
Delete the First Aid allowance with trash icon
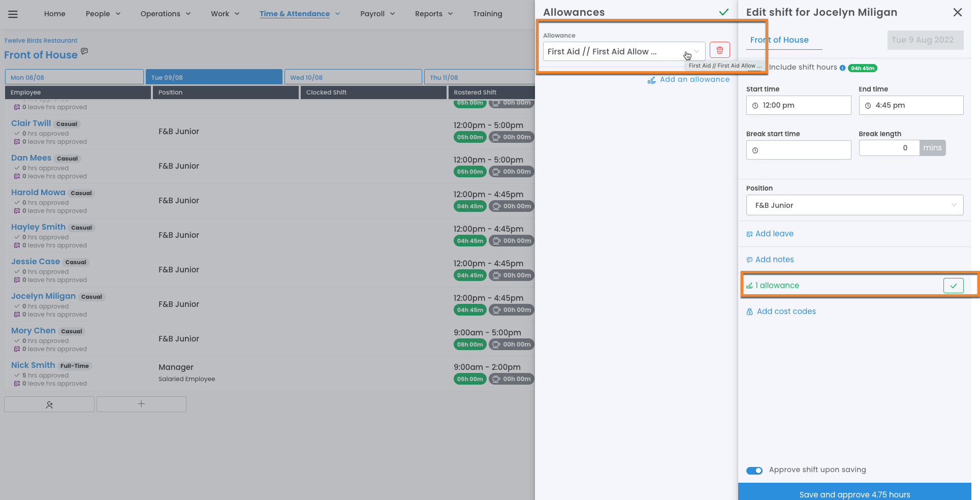pos(719,50)
